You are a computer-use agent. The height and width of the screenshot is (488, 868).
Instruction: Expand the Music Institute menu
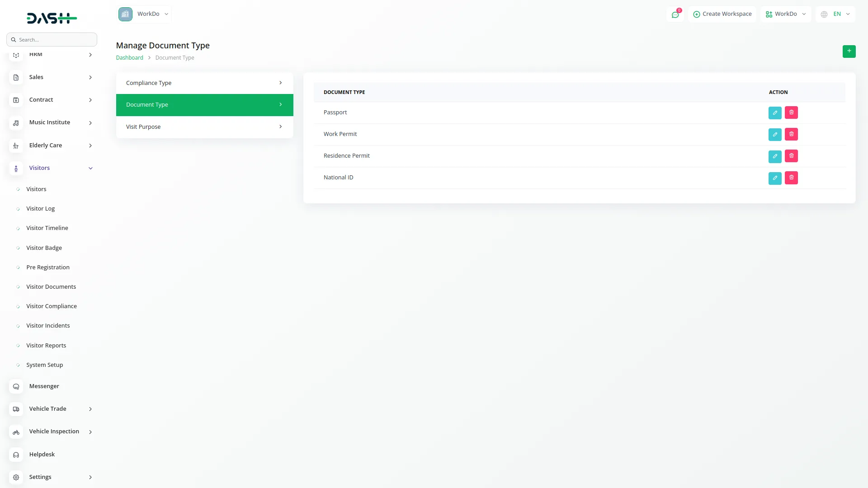90,123
